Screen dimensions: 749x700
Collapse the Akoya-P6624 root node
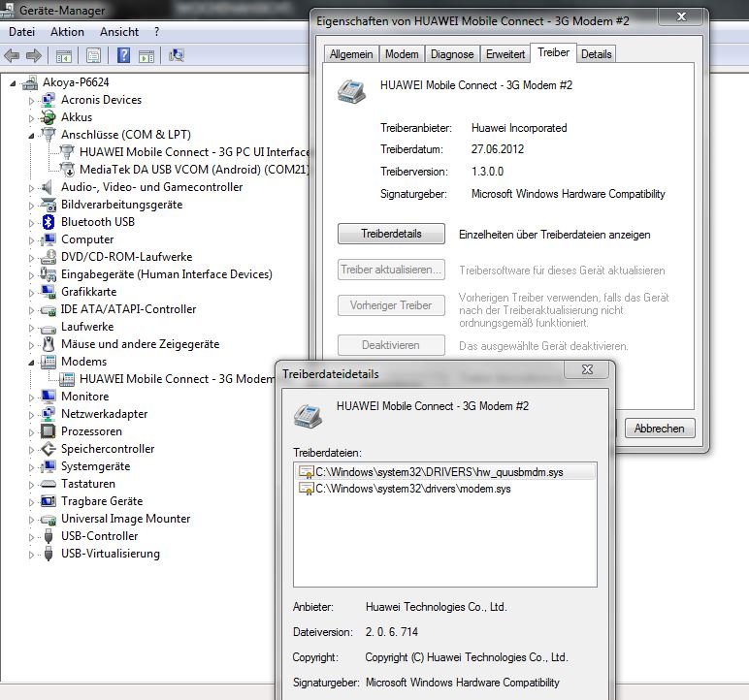13,83
